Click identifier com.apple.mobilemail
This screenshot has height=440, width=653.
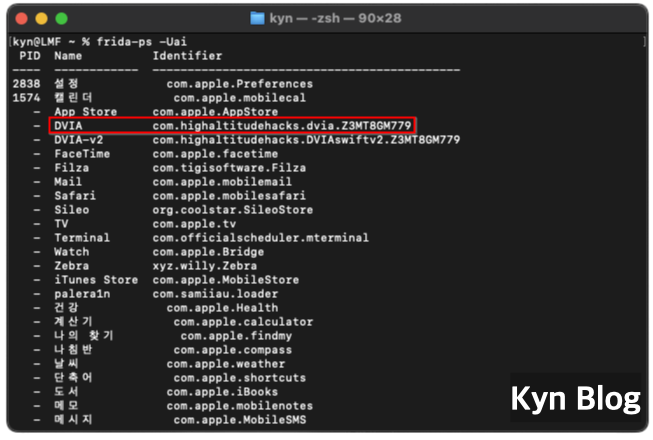pyautogui.click(x=222, y=182)
